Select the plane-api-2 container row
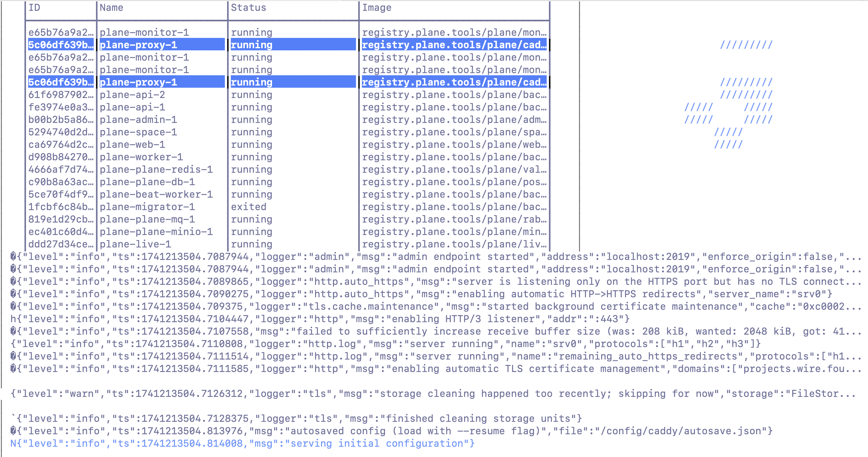This screenshot has width=868, height=457. (132, 95)
